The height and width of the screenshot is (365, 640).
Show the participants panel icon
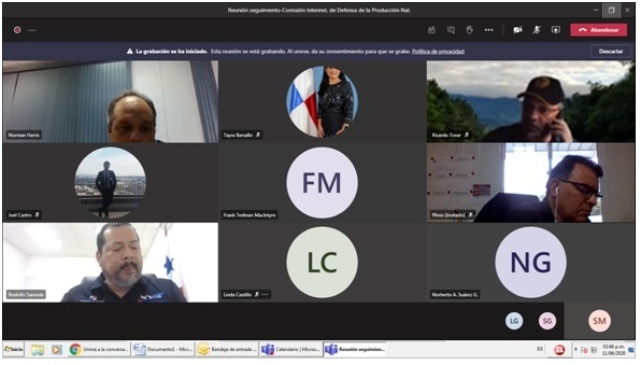tap(431, 30)
